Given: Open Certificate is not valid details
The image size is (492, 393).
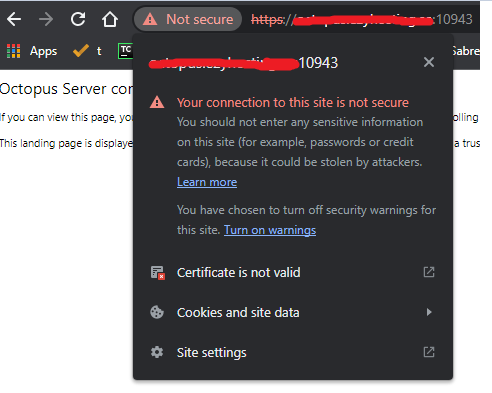Looking at the screenshot, I should point(293,272).
